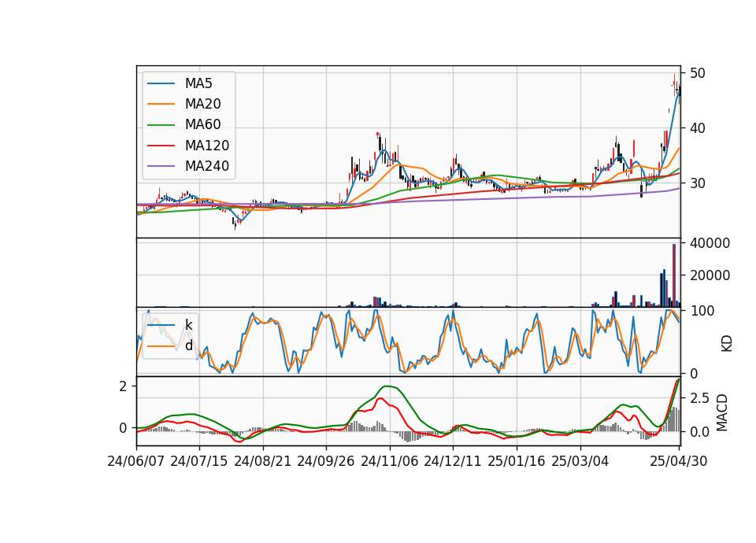
Task: Click the price axis value 30
Action: pos(697,183)
